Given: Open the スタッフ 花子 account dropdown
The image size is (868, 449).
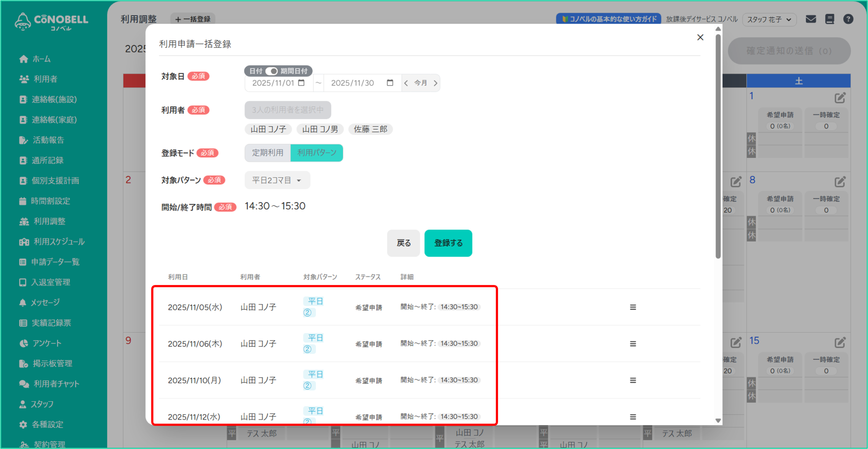Looking at the screenshot, I should tap(769, 19).
